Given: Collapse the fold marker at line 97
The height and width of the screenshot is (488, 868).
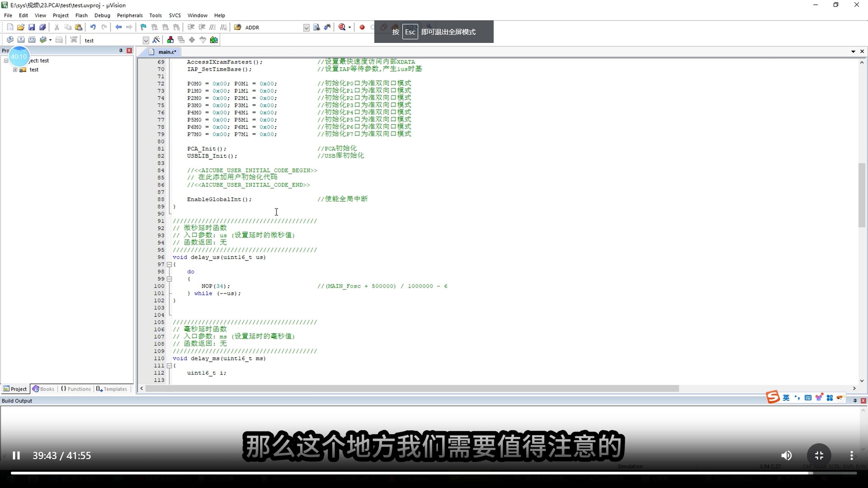Looking at the screenshot, I should [169, 264].
